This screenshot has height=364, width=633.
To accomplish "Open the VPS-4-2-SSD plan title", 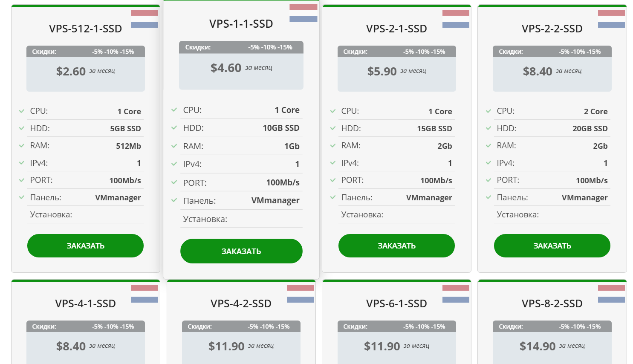I will 241,303.
